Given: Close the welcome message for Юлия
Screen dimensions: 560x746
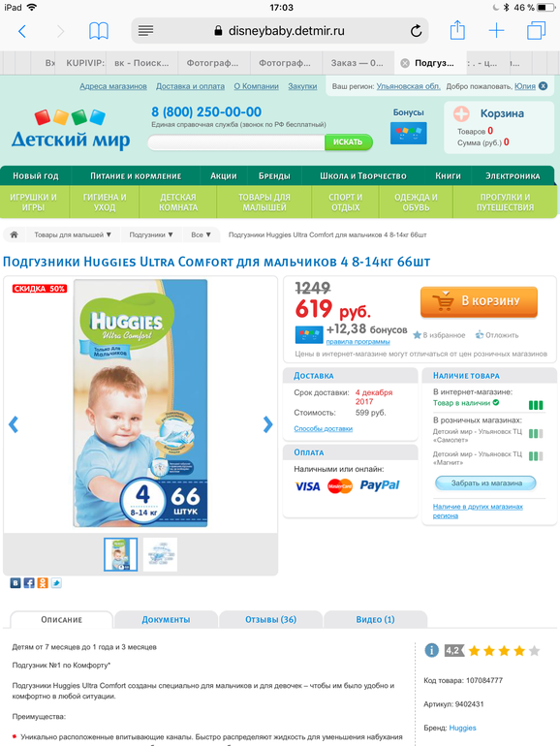Looking at the screenshot, I should pos(543,86).
